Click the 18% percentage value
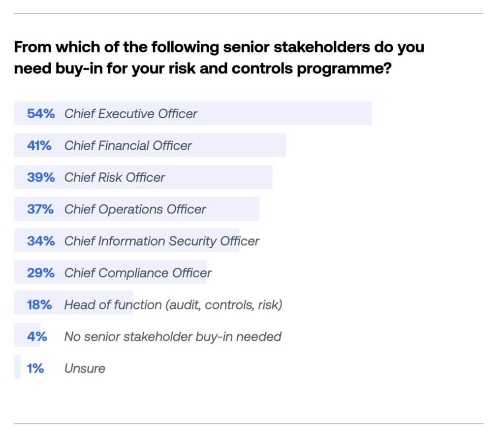The height and width of the screenshot is (437, 504). (x=39, y=305)
